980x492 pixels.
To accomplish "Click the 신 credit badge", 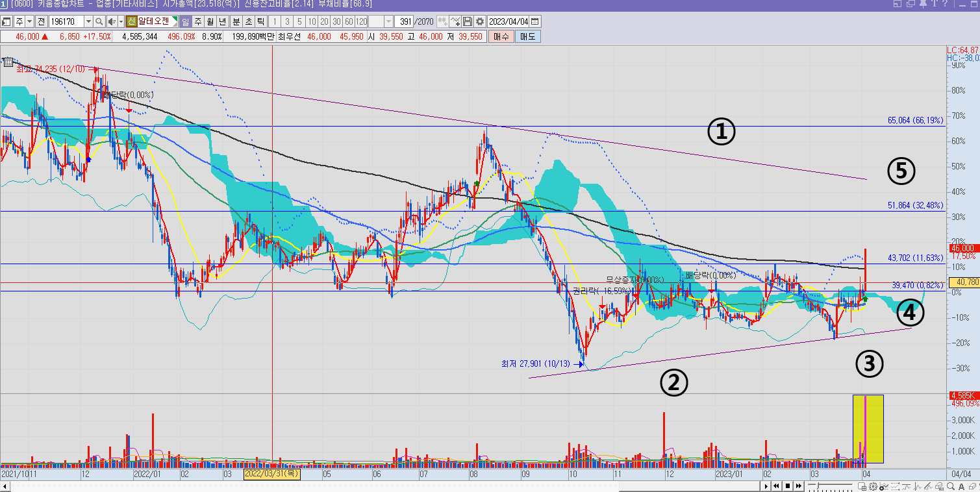I will pos(131,21).
